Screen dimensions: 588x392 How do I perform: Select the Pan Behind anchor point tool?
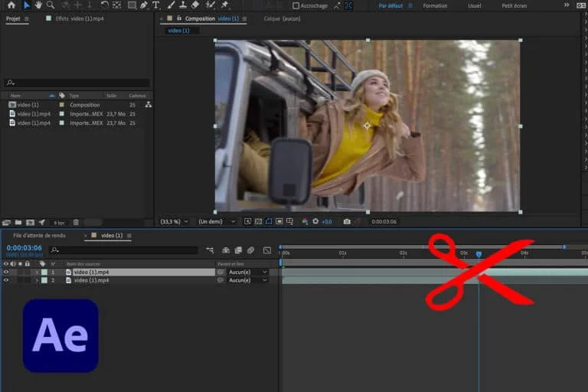coord(116,5)
